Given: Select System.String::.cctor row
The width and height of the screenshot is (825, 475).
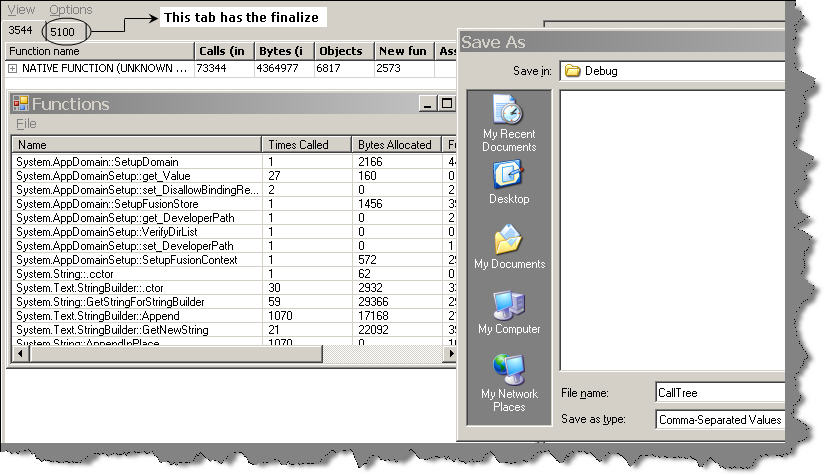Looking at the screenshot, I should (x=234, y=274).
